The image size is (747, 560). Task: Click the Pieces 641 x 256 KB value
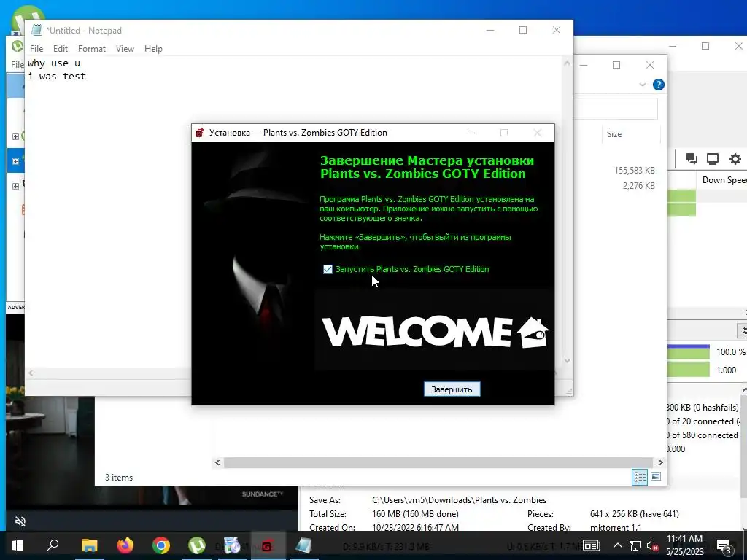tap(634, 514)
